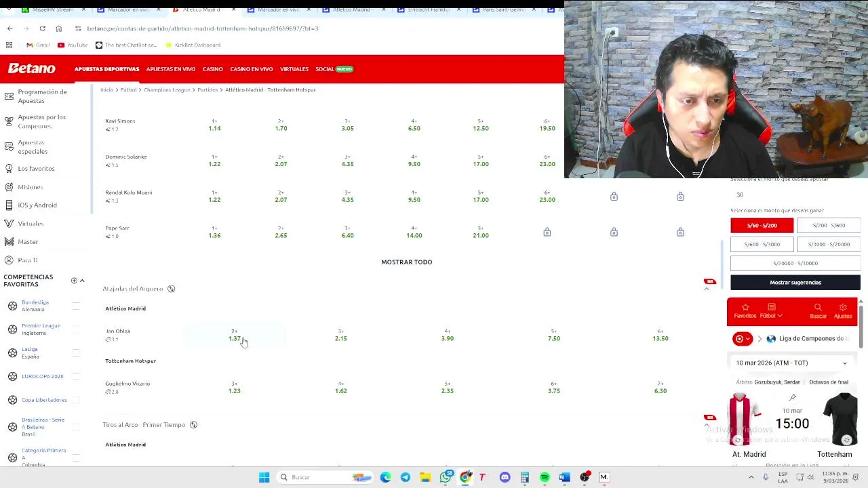Screen dimensions: 868x488
Task: Open Virtuales top menu item
Action: pyautogui.click(x=294, y=69)
